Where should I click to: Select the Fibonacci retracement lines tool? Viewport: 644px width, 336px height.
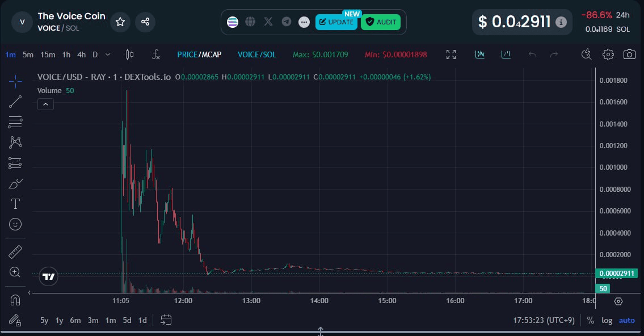15,122
